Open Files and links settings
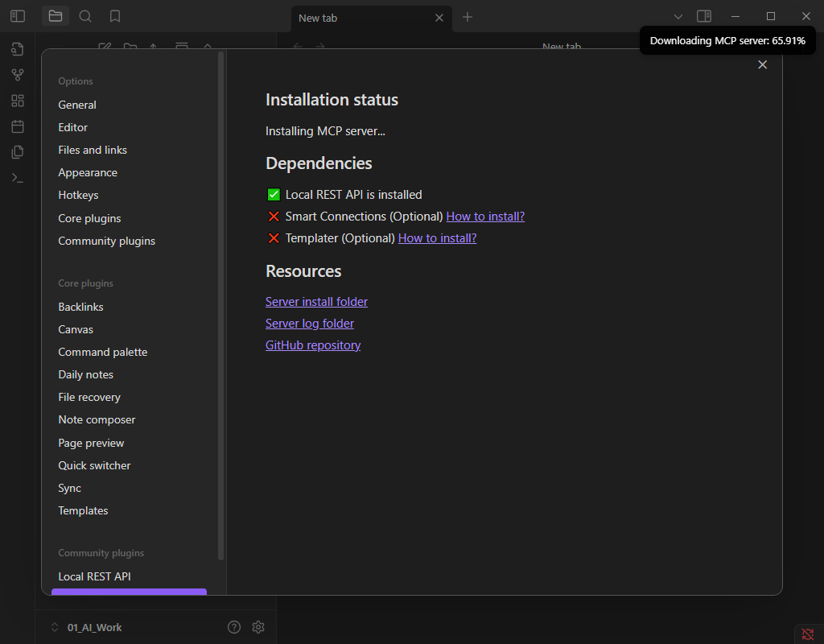824x644 pixels. point(93,150)
